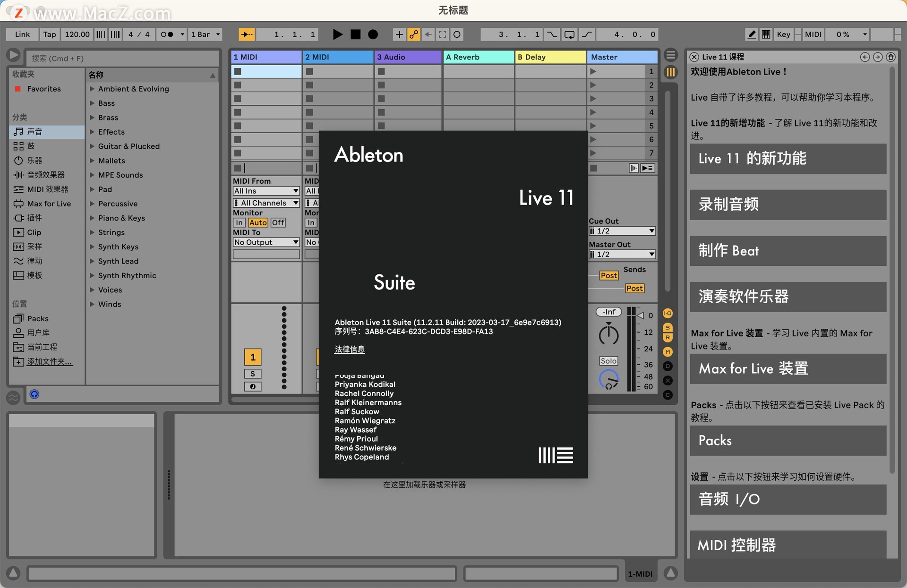Click the Groove Pool wave icon
The image size is (907, 588).
pyautogui.click(x=13, y=397)
